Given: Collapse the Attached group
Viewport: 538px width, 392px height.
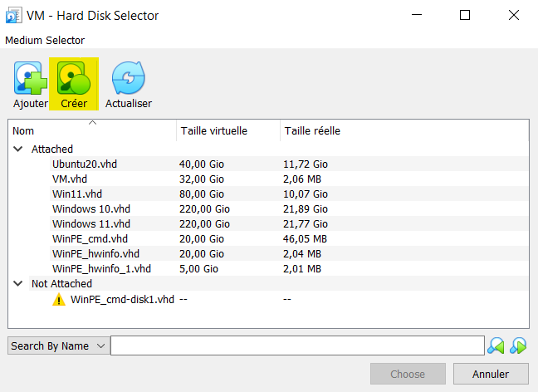Looking at the screenshot, I should pyautogui.click(x=17, y=149).
